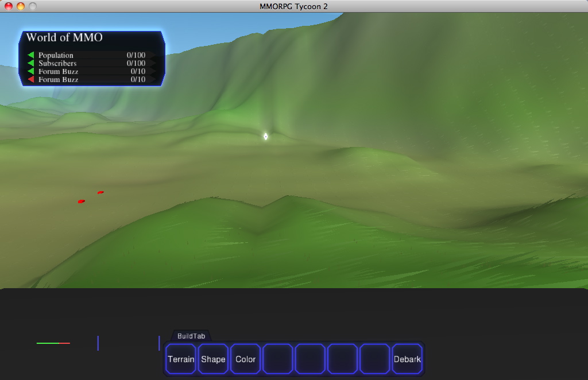This screenshot has width=588, height=380.
Task: Open the Terrain build tool
Action: pyautogui.click(x=181, y=359)
